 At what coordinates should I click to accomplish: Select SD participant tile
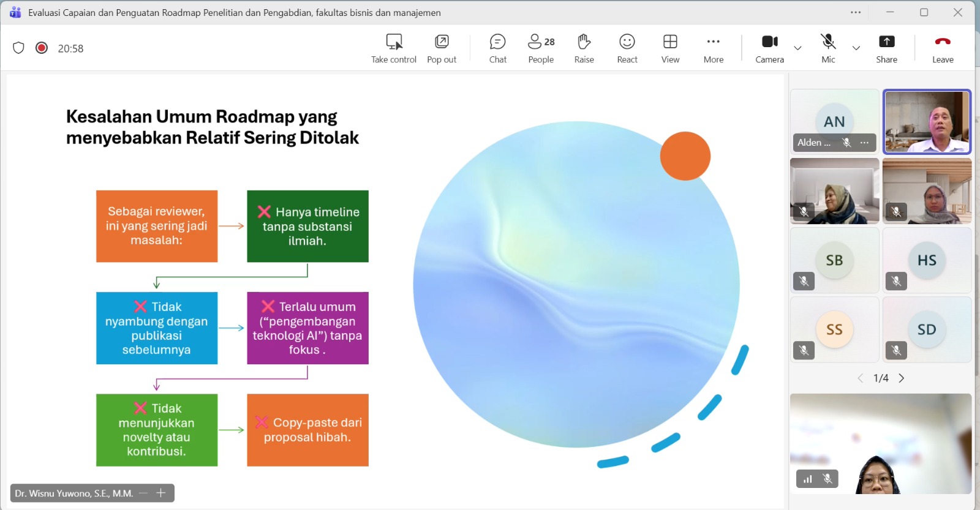pyautogui.click(x=927, y=329)
